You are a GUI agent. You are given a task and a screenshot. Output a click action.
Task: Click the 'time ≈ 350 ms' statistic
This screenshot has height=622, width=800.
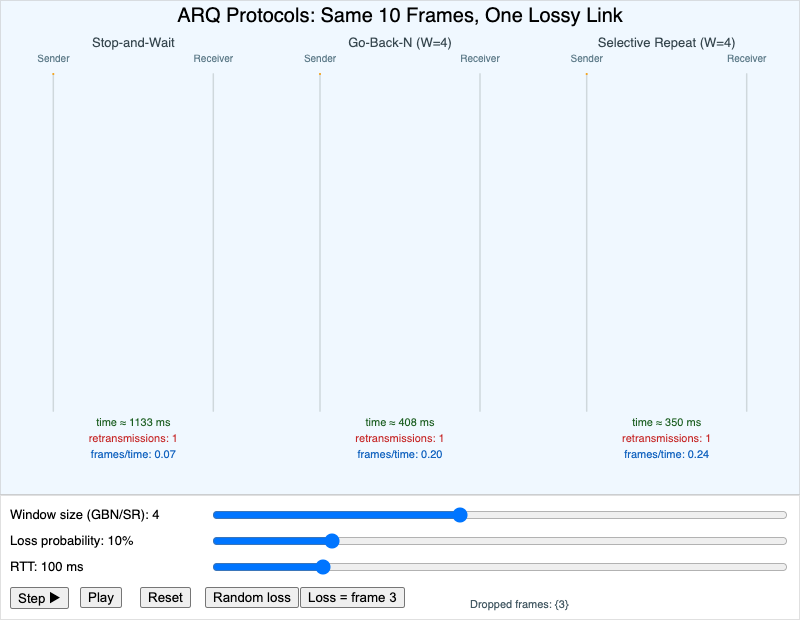(x=666, y=422)
